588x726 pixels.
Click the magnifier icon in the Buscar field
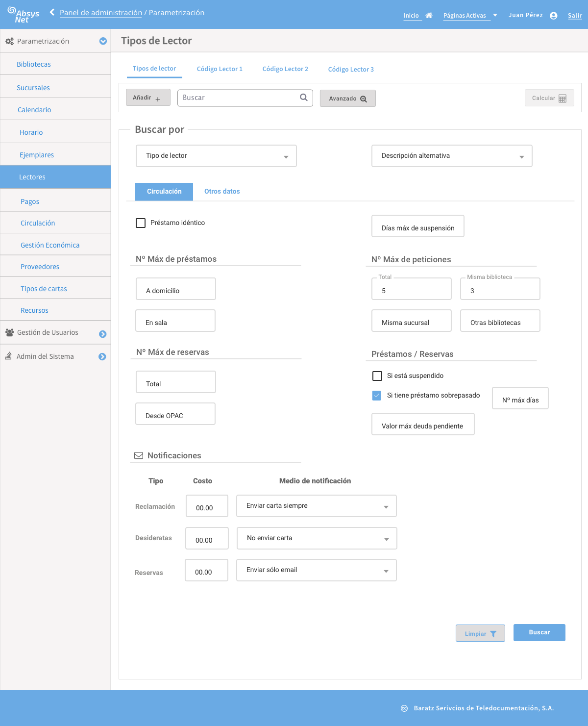pos(304,98)
